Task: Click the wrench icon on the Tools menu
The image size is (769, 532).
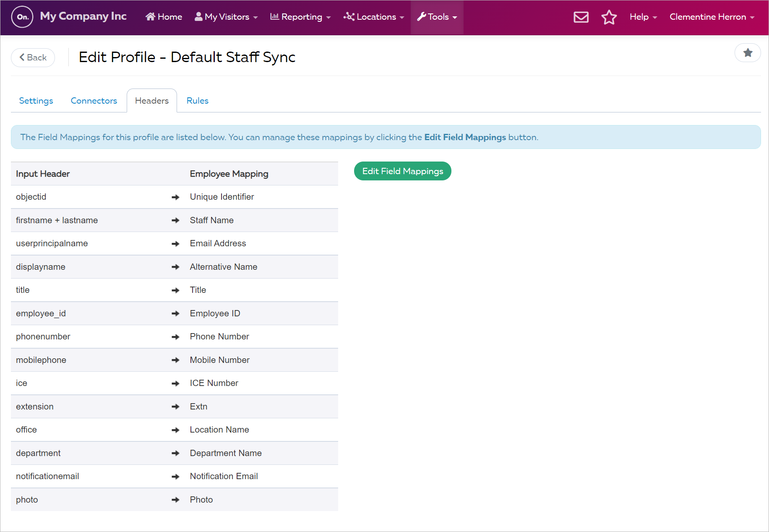Action: (421, 16)
